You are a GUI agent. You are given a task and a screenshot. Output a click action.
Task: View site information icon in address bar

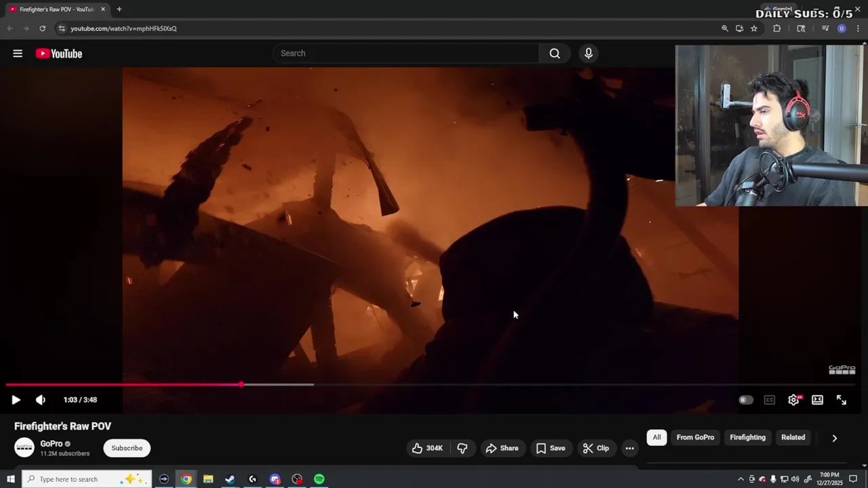62,28
